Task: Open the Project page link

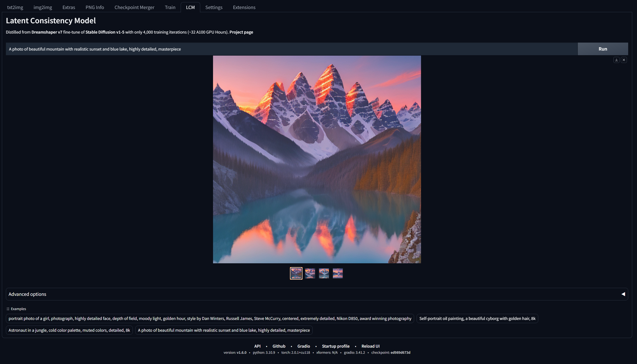Action: 241,32
